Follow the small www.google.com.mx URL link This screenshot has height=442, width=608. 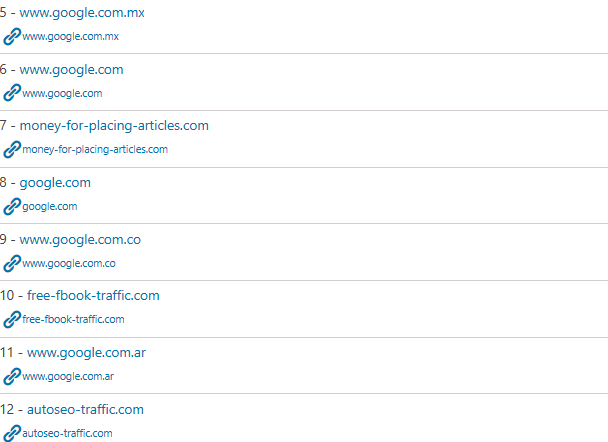click(x=71, y=36)
